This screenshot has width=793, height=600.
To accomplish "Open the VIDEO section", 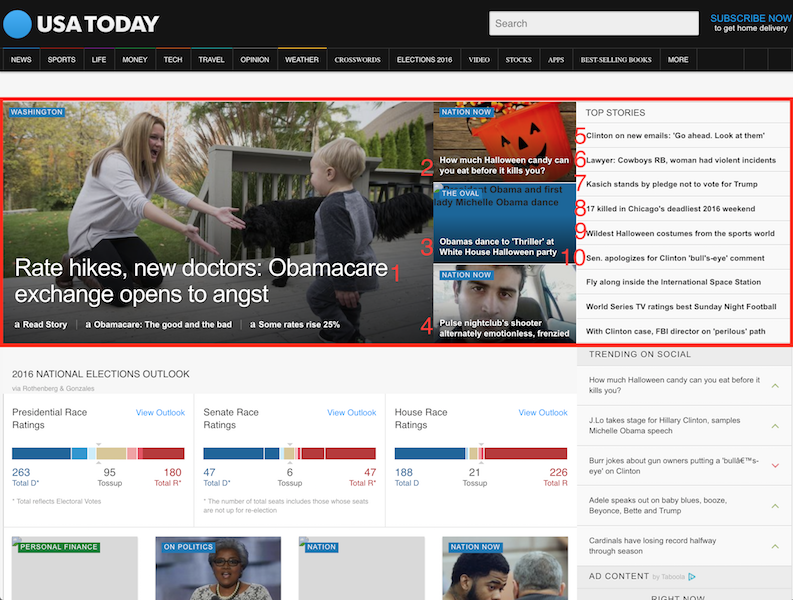I will pyautogui.click(x=479, y=60).
